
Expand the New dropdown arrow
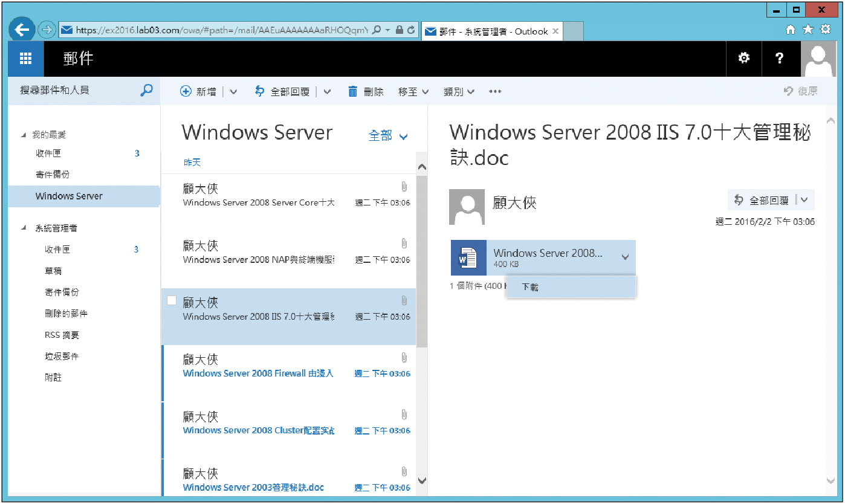[233, 92]
